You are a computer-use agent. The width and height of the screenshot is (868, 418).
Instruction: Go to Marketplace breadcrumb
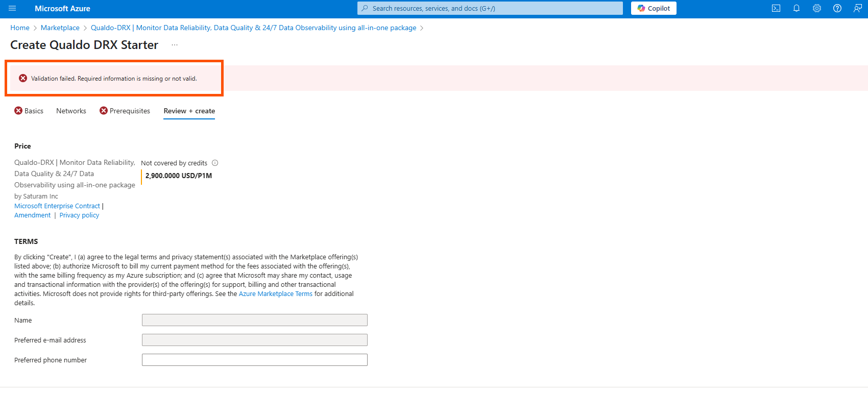tap(60, 28)
